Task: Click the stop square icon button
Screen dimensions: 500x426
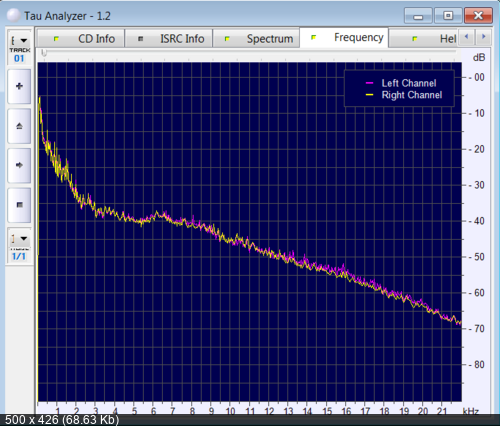Action: pyautogui.click(x=19, y=205)
